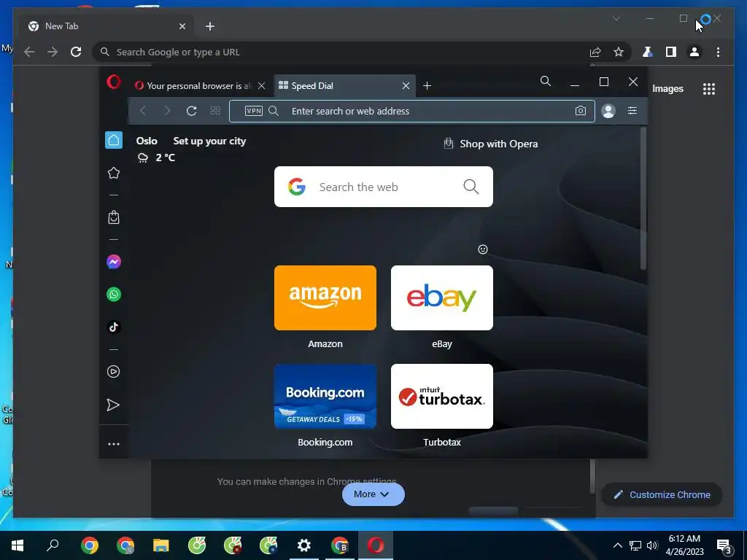The image size is (747, 560).
Task: Open taskbar search magnifier
Action: pyautogui.click(x=53, y=545)
